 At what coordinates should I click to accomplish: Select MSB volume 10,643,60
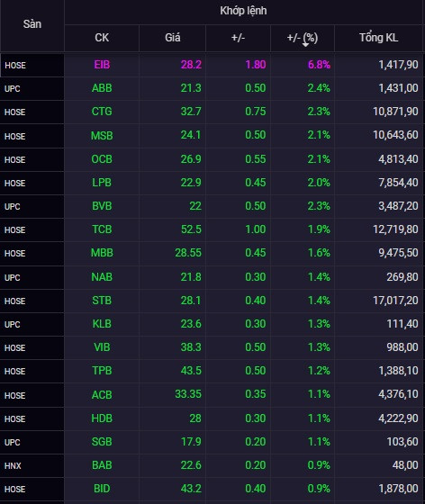[x=395, y=135]
